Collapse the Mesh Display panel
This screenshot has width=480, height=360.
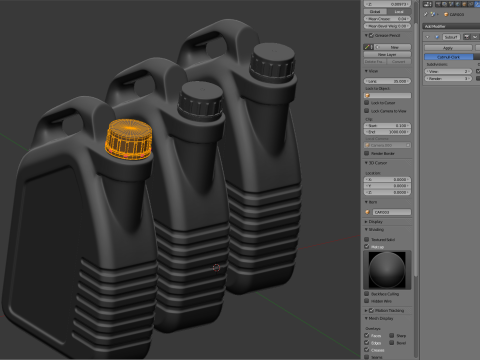pyautogui.click(x=366, y=318)
